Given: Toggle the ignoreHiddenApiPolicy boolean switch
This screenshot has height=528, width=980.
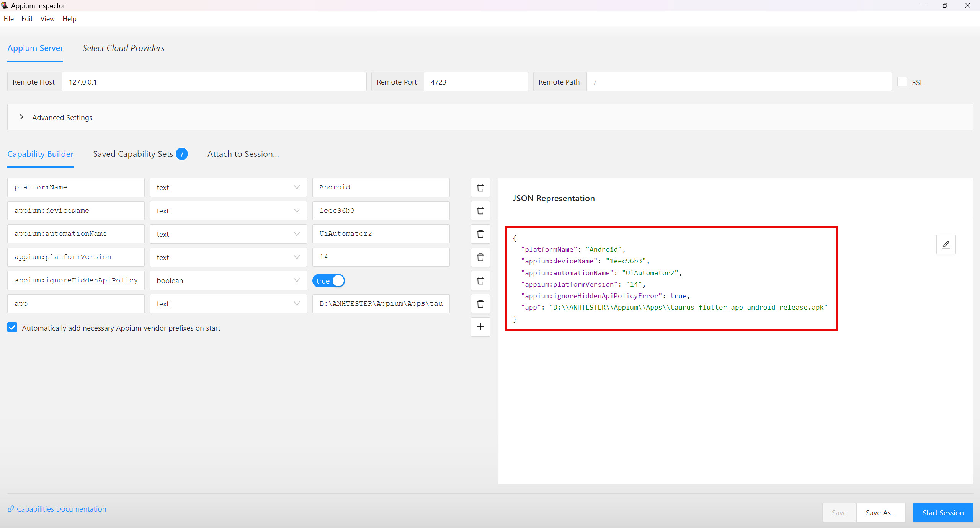Looking at the screenshot, I should tap(328, 281).
